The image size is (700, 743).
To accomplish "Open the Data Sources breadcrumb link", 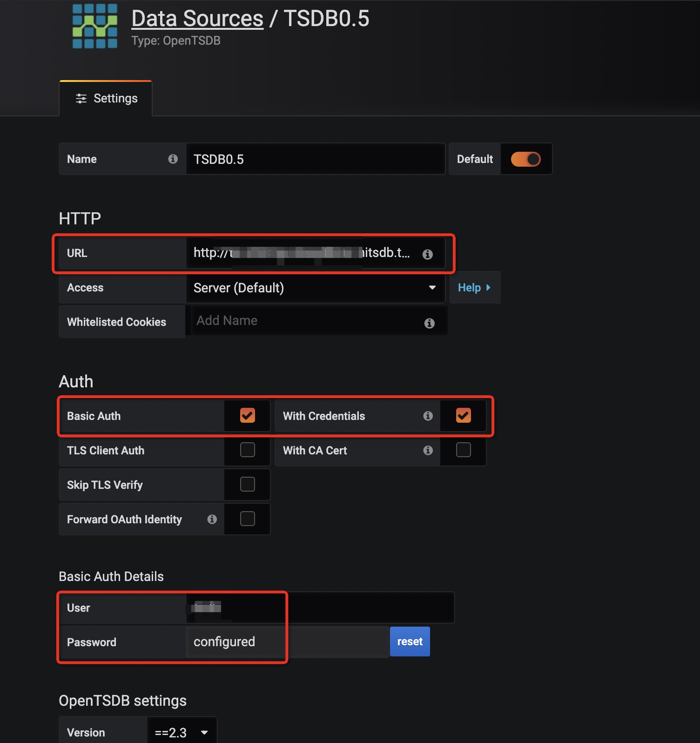I will (197, 19).
